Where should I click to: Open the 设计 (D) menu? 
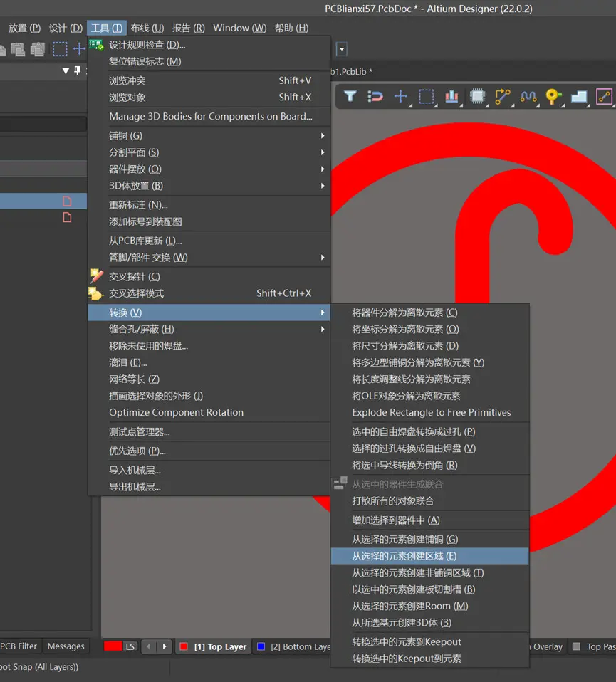[66, 28]
